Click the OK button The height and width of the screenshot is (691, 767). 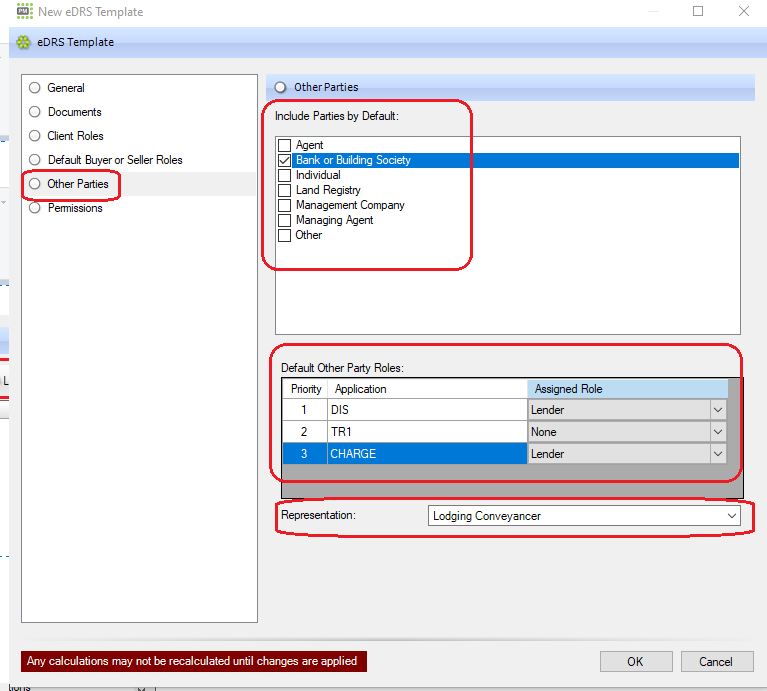(x=635, y=661)
